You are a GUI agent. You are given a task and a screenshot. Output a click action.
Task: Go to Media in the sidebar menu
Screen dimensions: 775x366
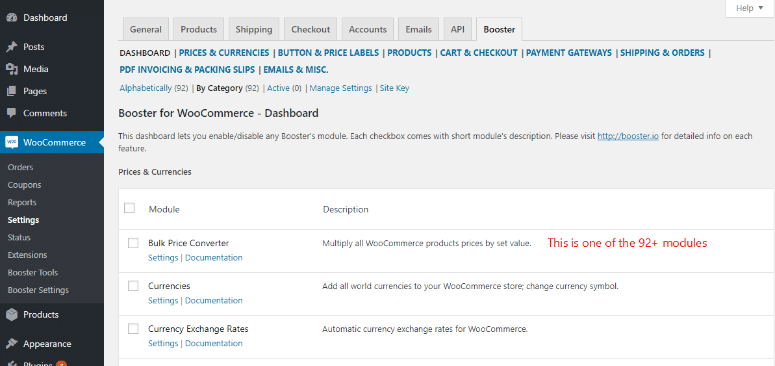click(36, 69)
